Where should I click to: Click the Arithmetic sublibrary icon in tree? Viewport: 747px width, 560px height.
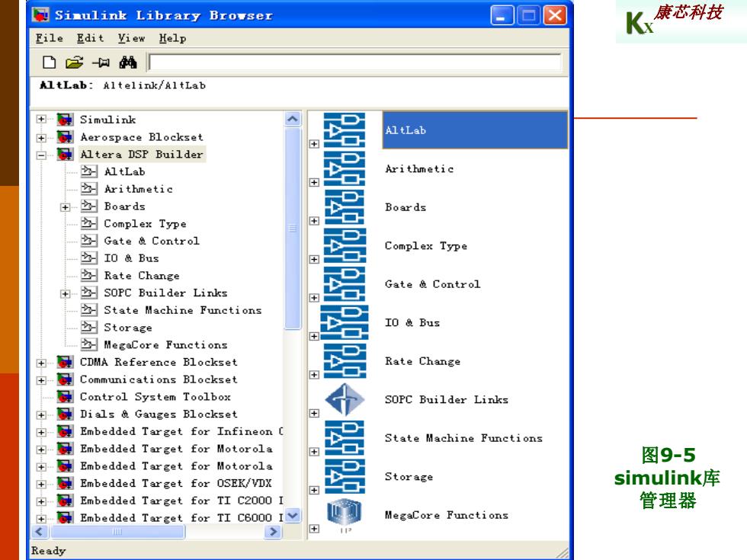coord(88,189)
